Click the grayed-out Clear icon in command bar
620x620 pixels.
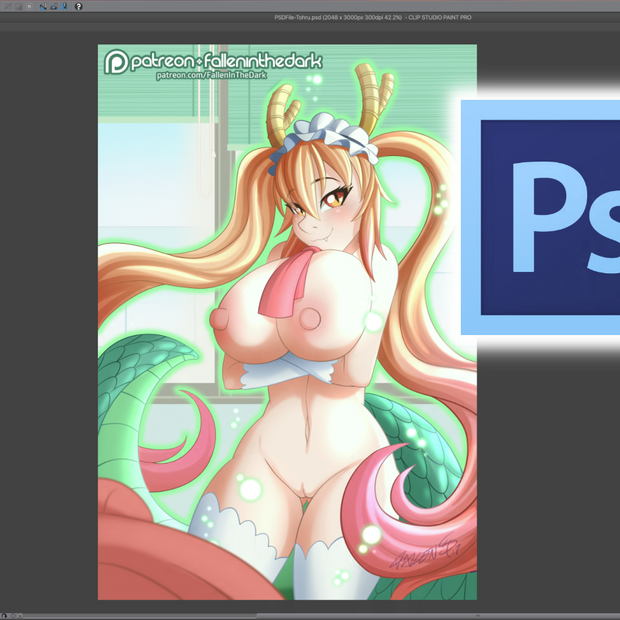pos(8,6)
